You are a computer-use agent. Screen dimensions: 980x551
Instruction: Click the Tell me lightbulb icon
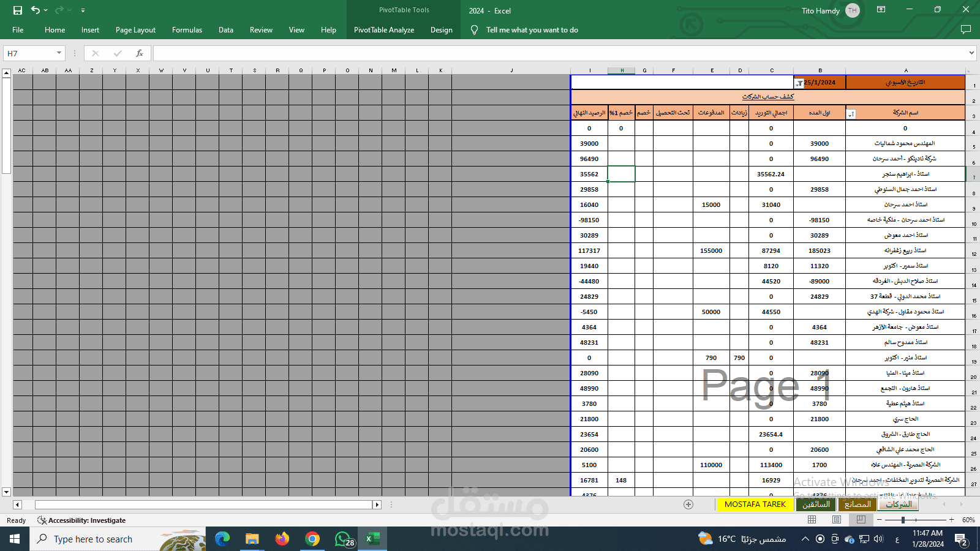pos(474,30)
